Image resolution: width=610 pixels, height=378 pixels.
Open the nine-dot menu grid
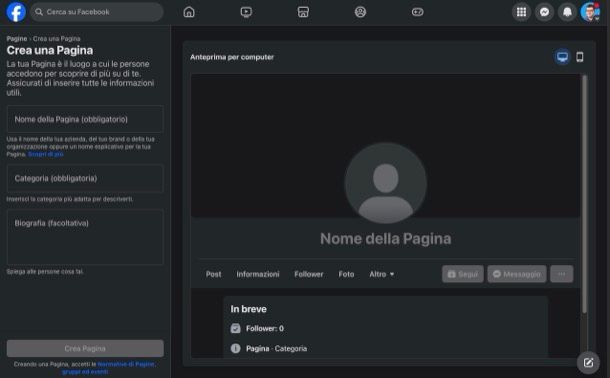coord(521,12)
